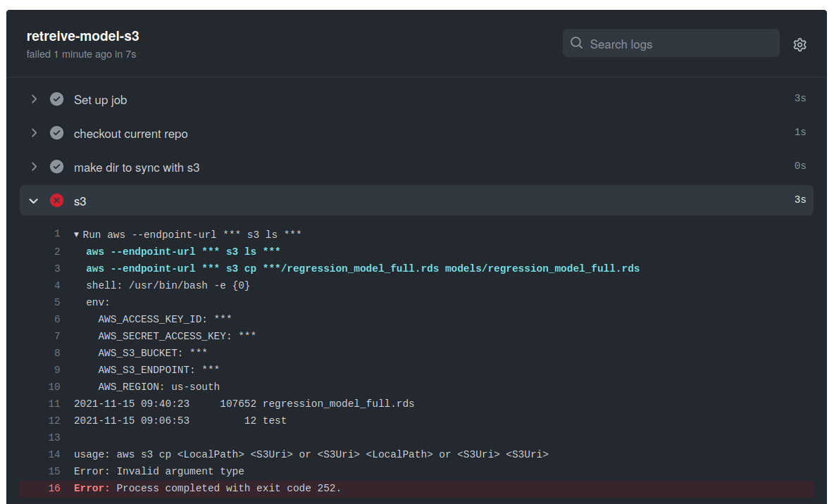Select log line number 1

[x=57, y=234]
